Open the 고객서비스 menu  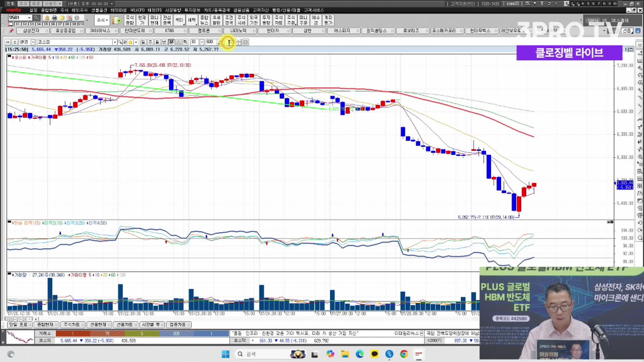[314, 10]
